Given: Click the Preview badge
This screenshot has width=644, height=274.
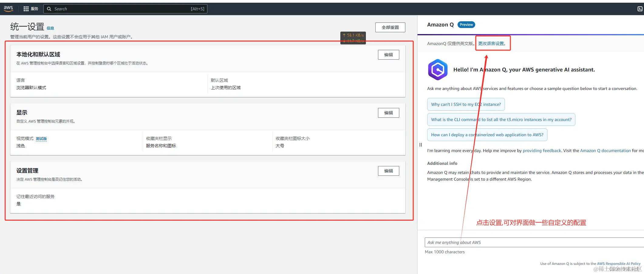Looking at the screenshot, I should (x=466, y=25).
